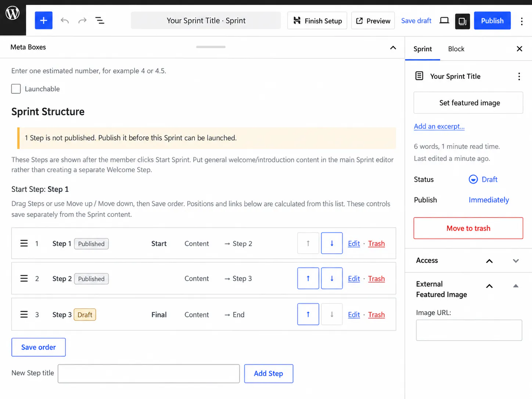Click the New Step title field
Viewport: 532px width, 399px height.
tap(149, 374)
